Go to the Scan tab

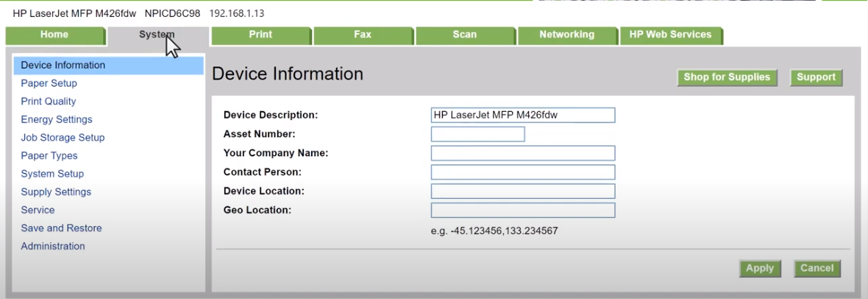[464, 35]
